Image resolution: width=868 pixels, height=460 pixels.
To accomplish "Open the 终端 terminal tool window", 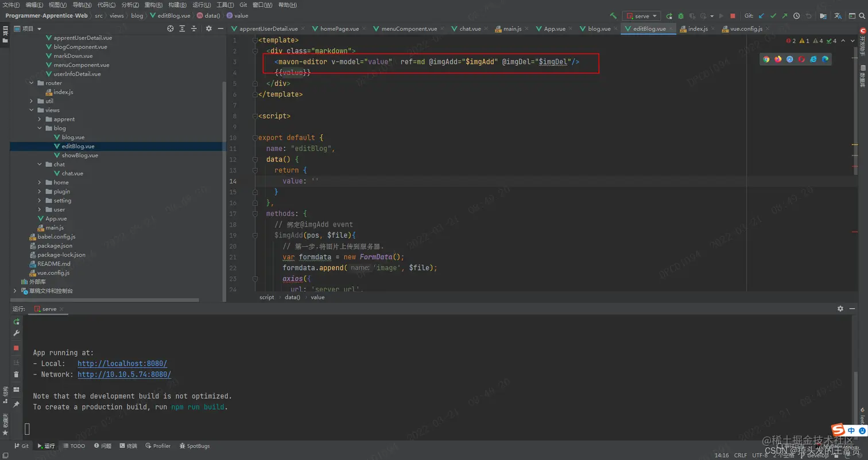I will click(x=128, y=446).
